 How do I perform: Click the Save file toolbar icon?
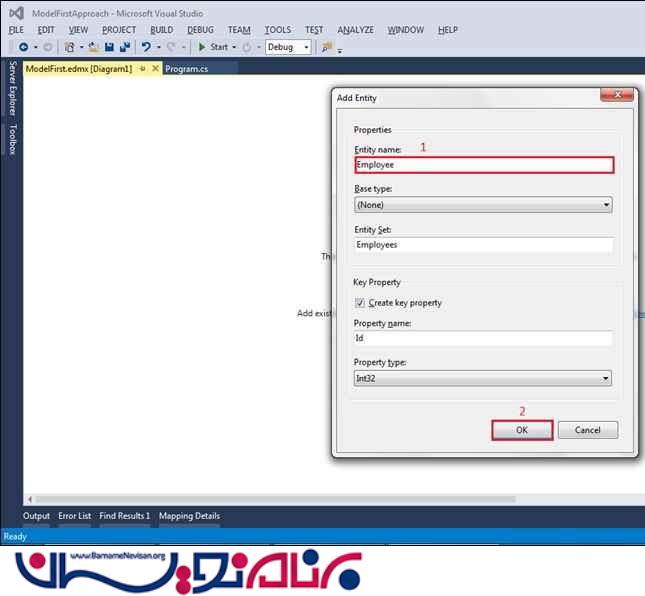click(108, 47)
